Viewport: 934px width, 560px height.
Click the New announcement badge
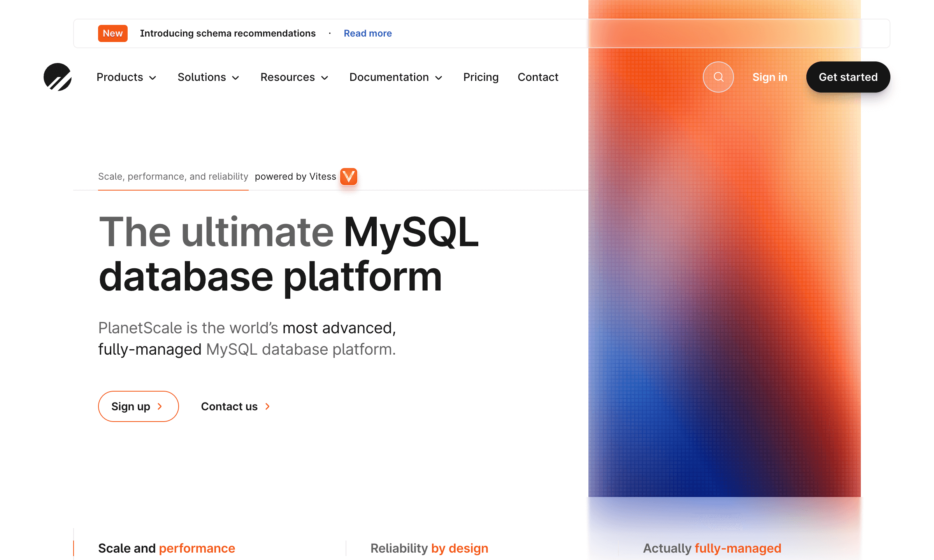113,33
